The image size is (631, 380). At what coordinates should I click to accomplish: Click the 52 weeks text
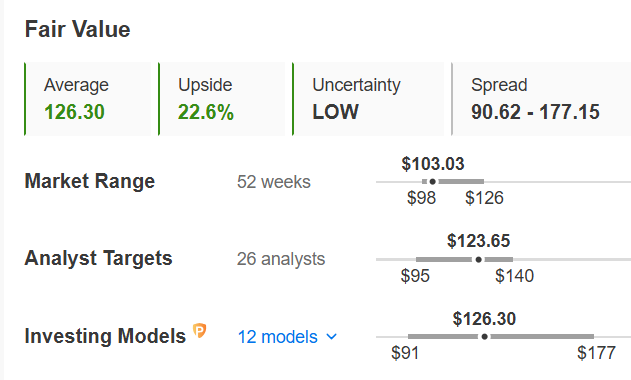[x=274, y=182]
